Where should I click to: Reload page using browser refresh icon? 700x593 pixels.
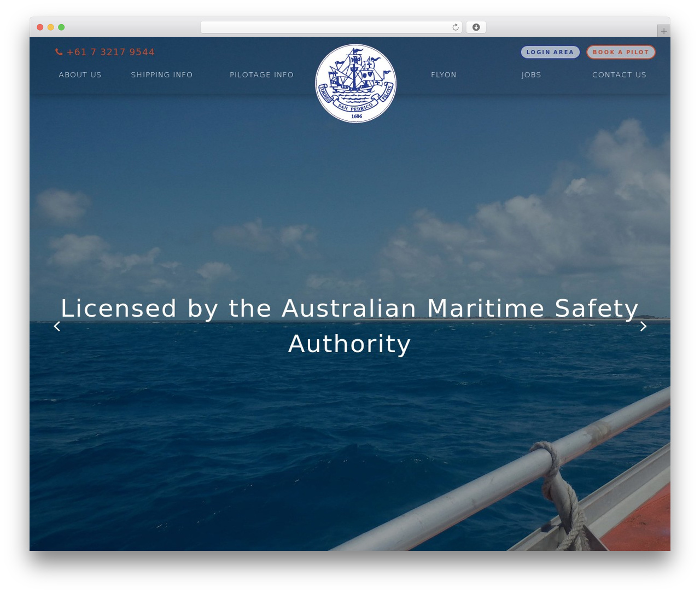(x=456, y=27)
